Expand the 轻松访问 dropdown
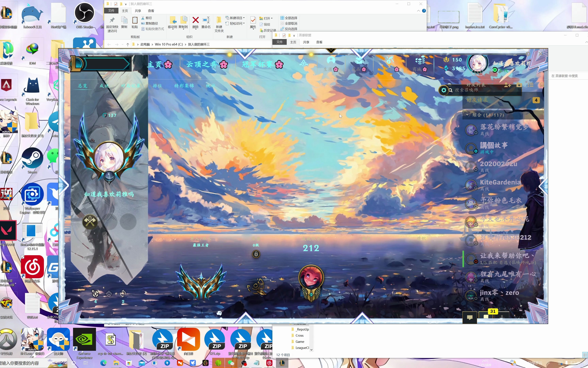The image size is (588, 368). pyautogui.click(x=244, y=23)
